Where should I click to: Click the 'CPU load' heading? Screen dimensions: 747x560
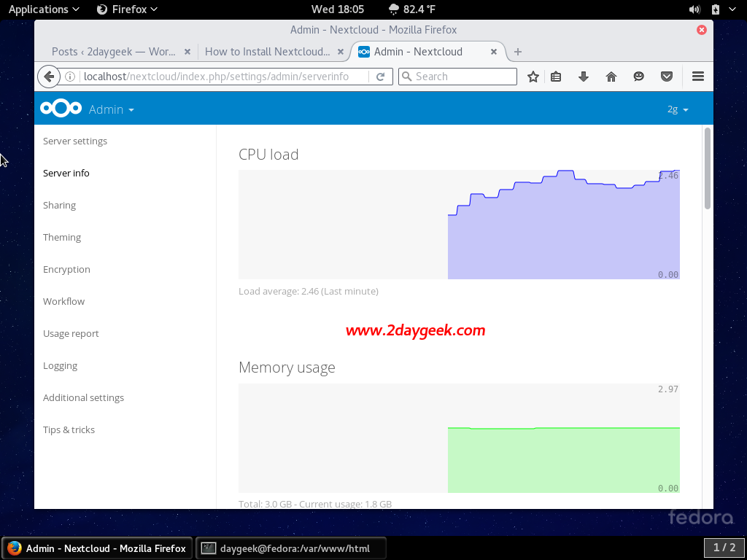pos(268,155)
